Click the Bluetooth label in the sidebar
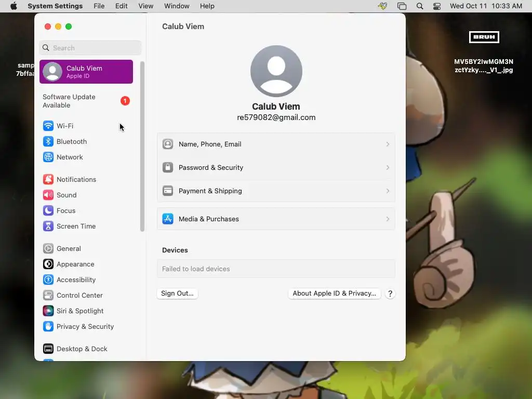Screen dimensions: 532x399 72,141
